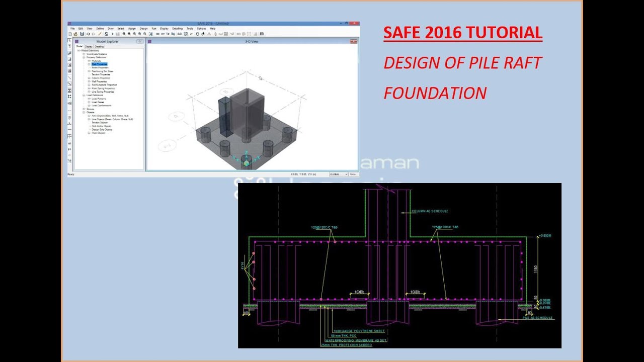Collapse the Property Definitions node
The image size is (644, 362).
point(84,57)
